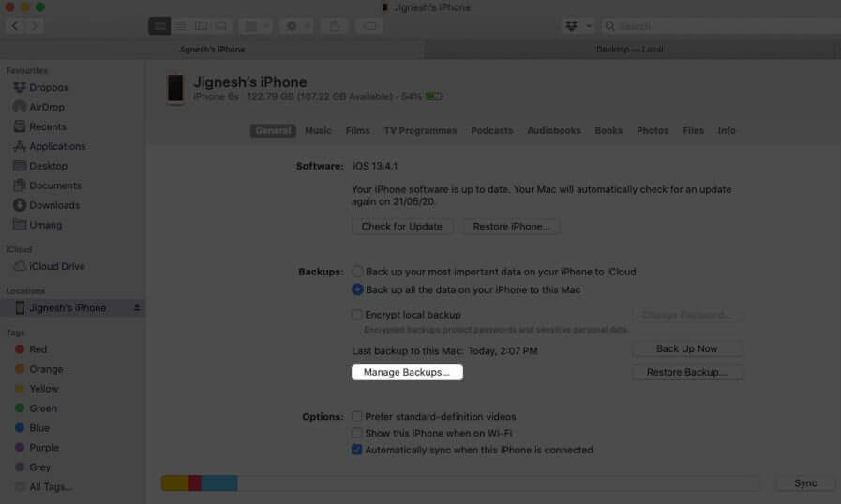841x504 pixels.
Task: Select column view in the toolbar
Action: 201,25
